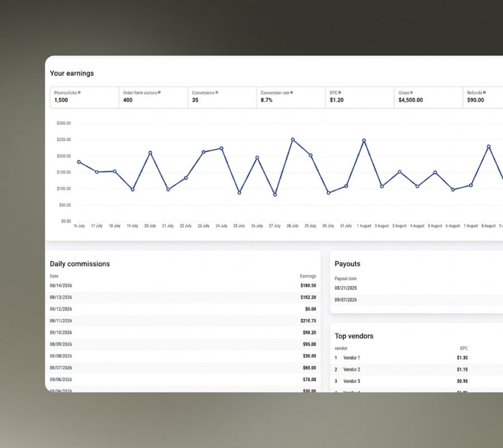Click the Your earnings heading

(x=72, y=73)
